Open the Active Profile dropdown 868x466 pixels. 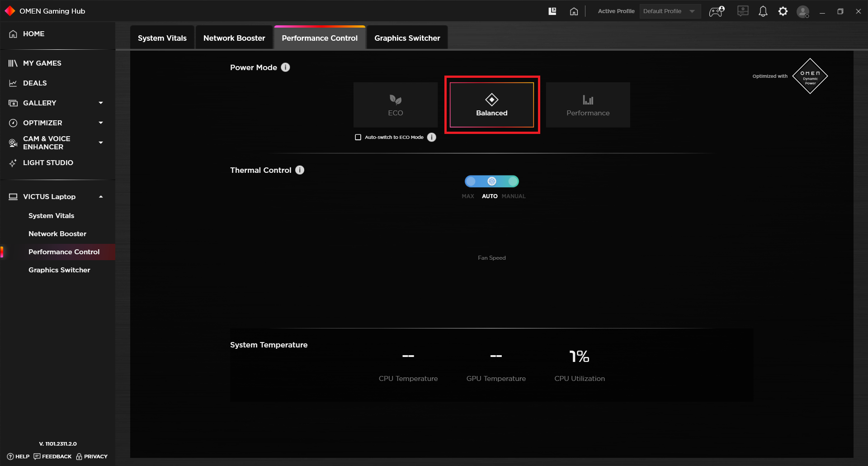(x=670, y=11)
